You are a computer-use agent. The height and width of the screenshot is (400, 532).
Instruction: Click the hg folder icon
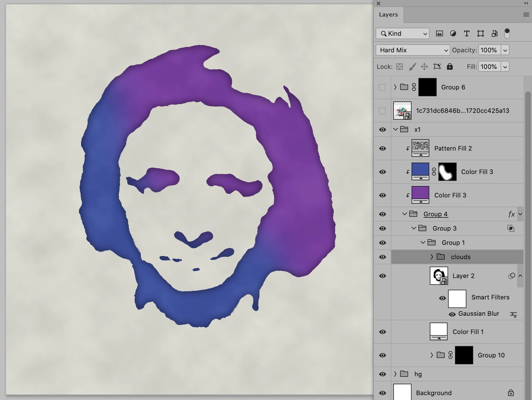pyautogui.click(x=404, y=374)
